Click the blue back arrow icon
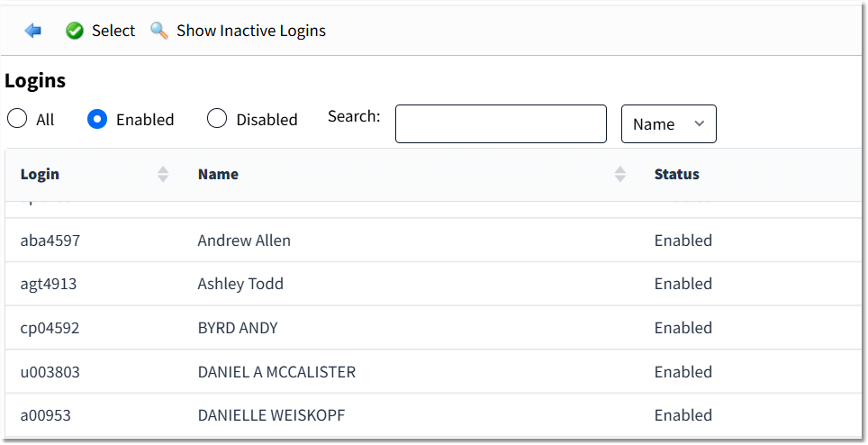The height and width of the screenshot is (445, 868). point(33,31)
